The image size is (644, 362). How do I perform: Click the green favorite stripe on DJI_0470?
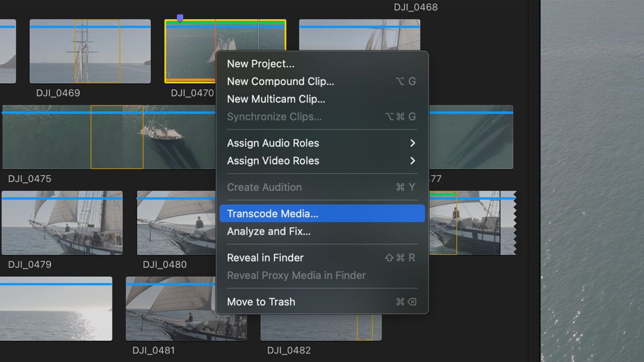tap(198, 22)
